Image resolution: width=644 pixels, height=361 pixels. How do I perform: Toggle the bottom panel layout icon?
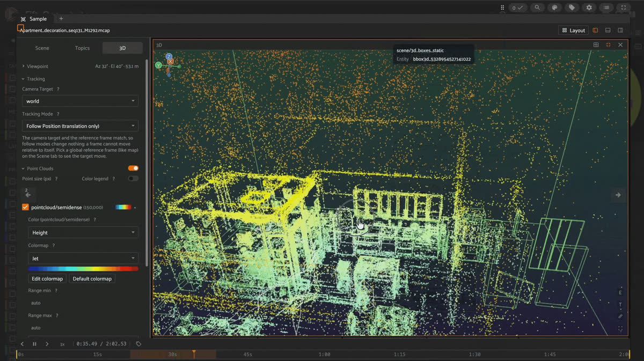(608, 31)
